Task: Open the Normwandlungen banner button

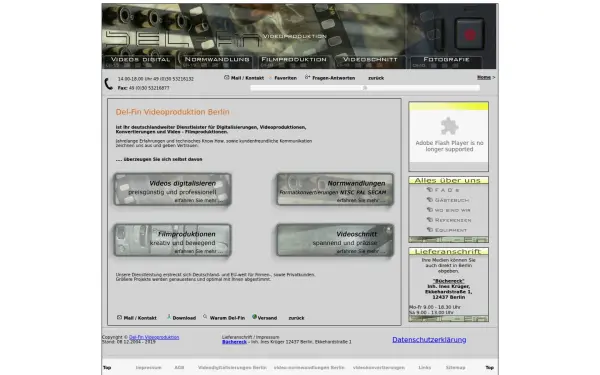Action: tap(335, 189)
